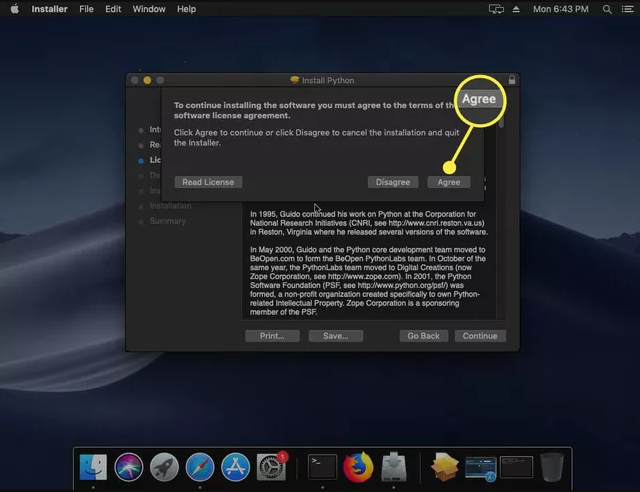Click the yellow minimize button of installer
The width and height of the screenshot is (640, 492).
147,80
